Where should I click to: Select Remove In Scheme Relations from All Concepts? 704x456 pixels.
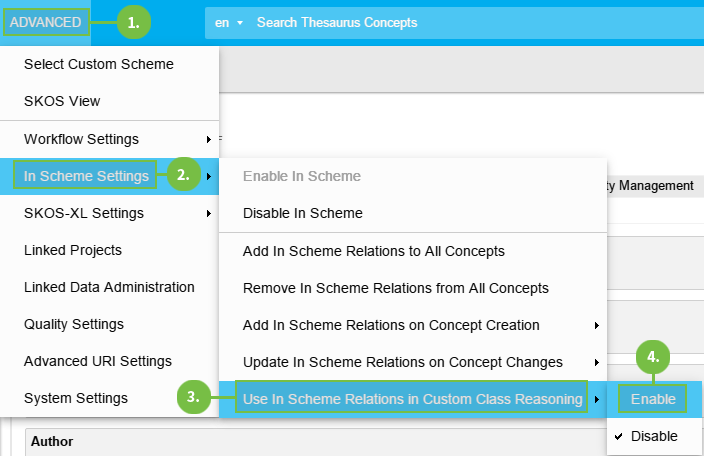pyautogui.click(x=395, y=288)
